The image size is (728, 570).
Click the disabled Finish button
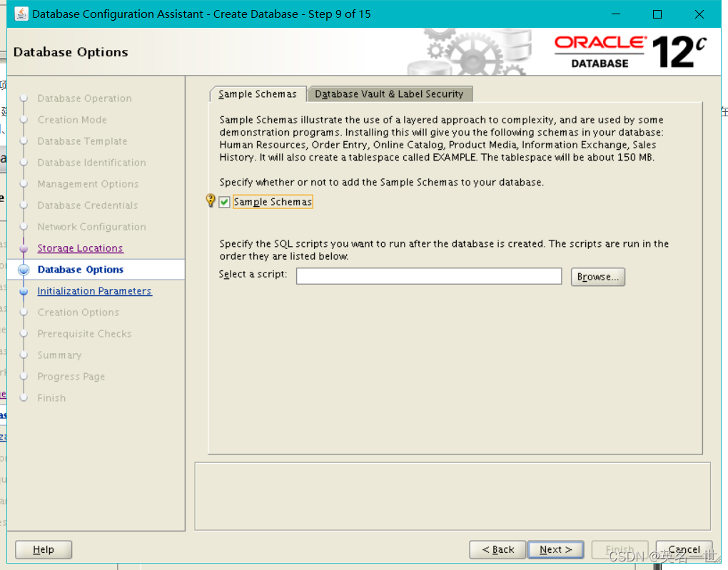(620, 549)
